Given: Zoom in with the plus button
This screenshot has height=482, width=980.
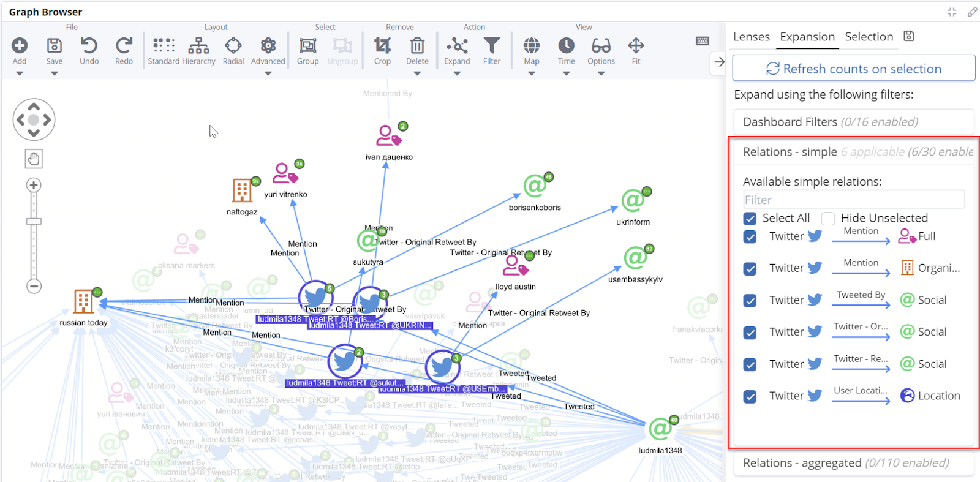Looking at the screenshot, I should click(x=34, y=185).
